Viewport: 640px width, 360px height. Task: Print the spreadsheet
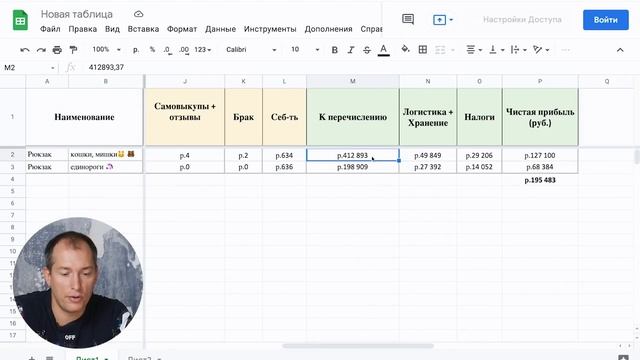57,50
